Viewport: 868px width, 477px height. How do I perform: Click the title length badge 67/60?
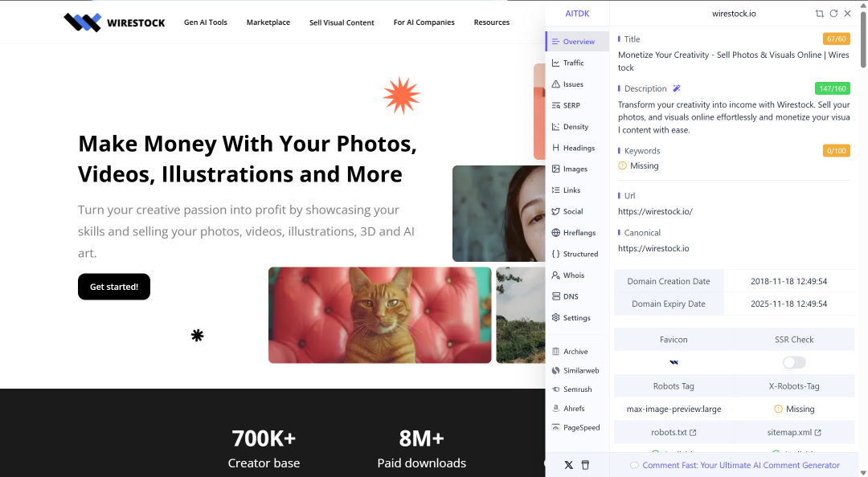coord(837,39)
